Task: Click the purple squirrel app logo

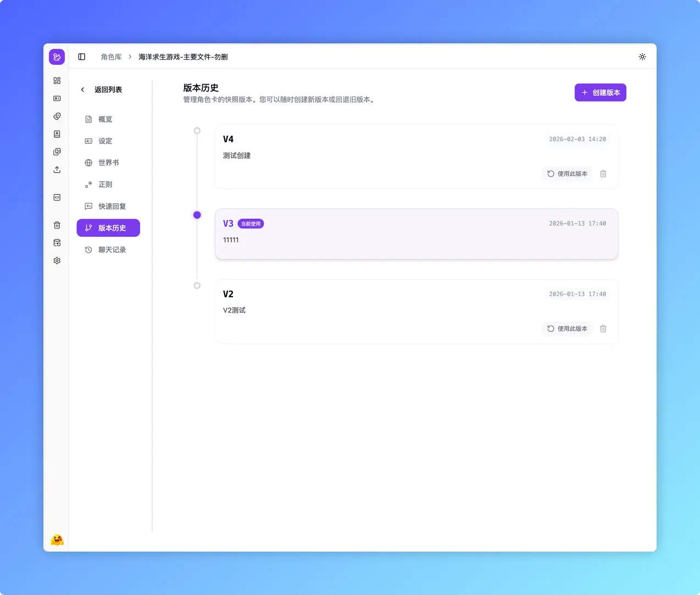Action: [57, 57]
